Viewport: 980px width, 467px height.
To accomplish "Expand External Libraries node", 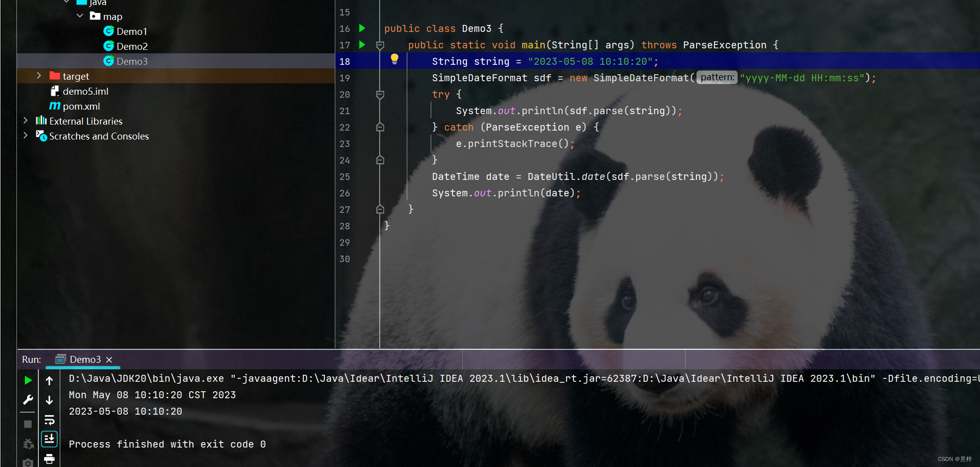I will click(25, 121).
